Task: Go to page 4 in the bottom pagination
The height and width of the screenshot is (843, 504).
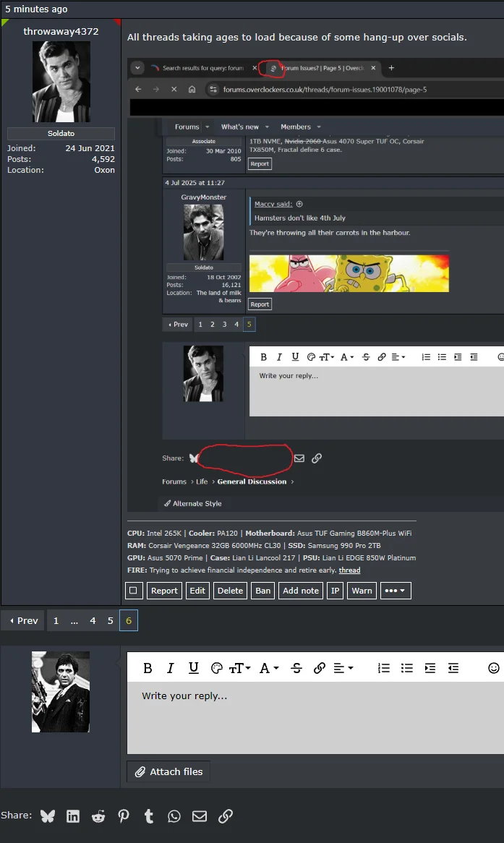Action: click(93, 620)
